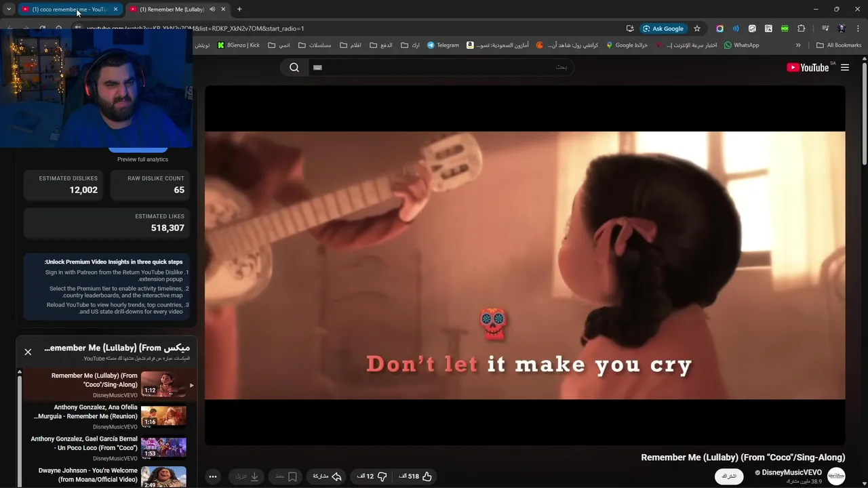The height and width of the screenshot is (488, 868).
Task: Open the ارك bookmarks folder
Action: click(x=410, y=45)
